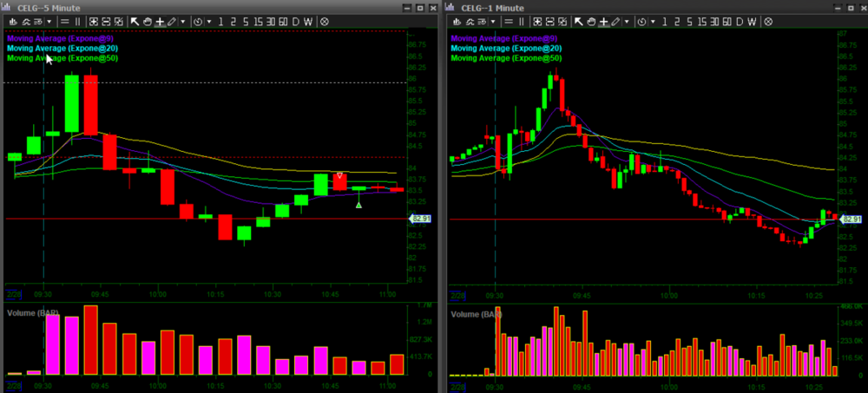Click the 82.91 price marker on 5 Minute chart
The width and height of the screenshot is (868, 393).
tap(418, 219)
